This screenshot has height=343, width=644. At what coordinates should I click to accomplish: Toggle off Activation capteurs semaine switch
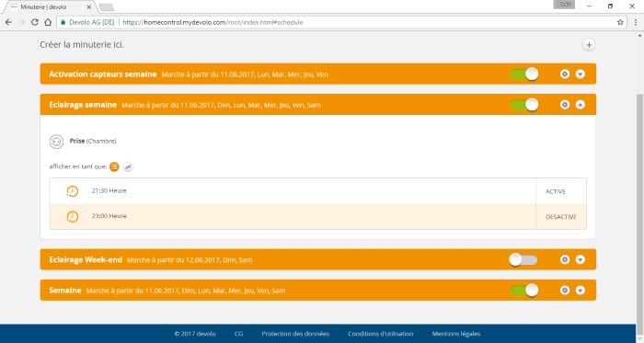click(x=524, y=74)
